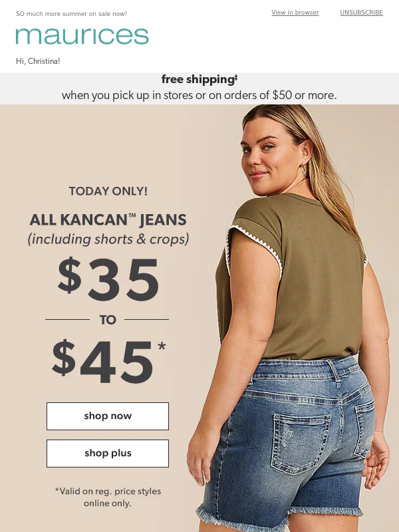Click the 'Hi, Christina!' greeting
This screenshot has width=399, height=532.
pos(38,61)
